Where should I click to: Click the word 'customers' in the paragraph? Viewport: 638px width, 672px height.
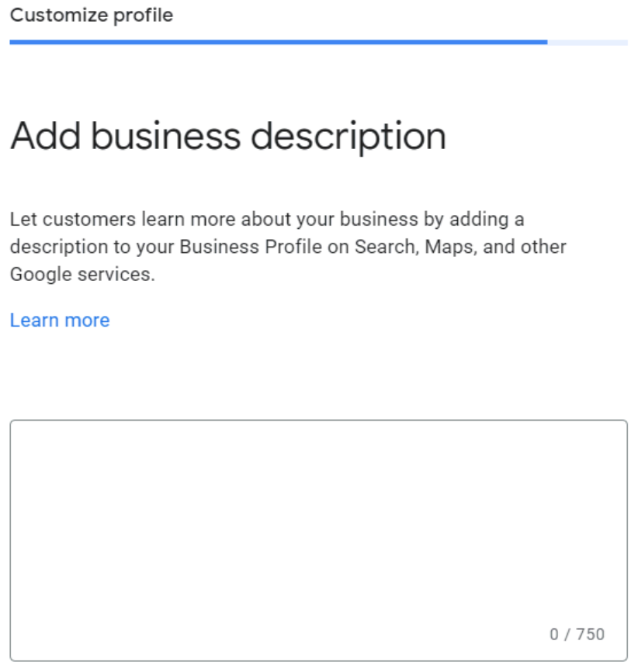tap(90, 220)
